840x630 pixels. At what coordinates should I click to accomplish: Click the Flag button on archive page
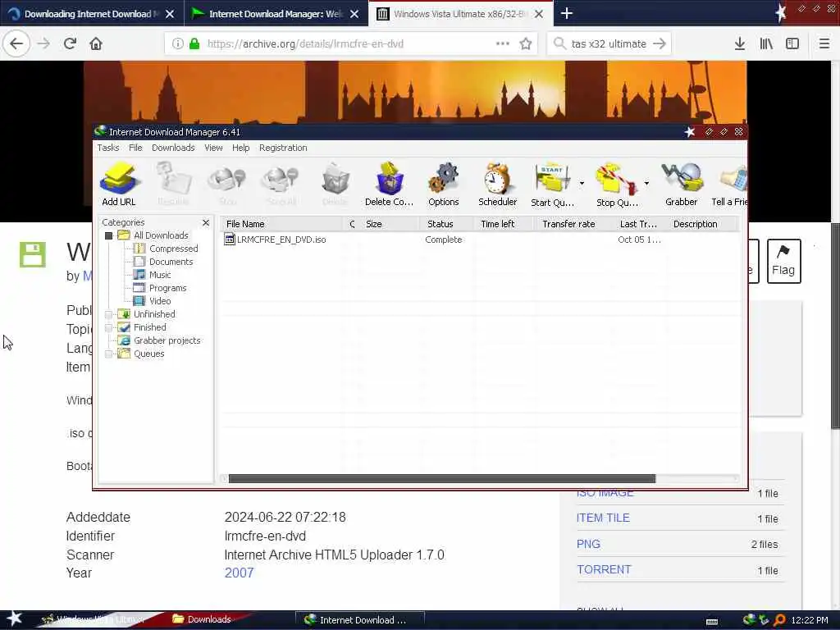[783, 261]
